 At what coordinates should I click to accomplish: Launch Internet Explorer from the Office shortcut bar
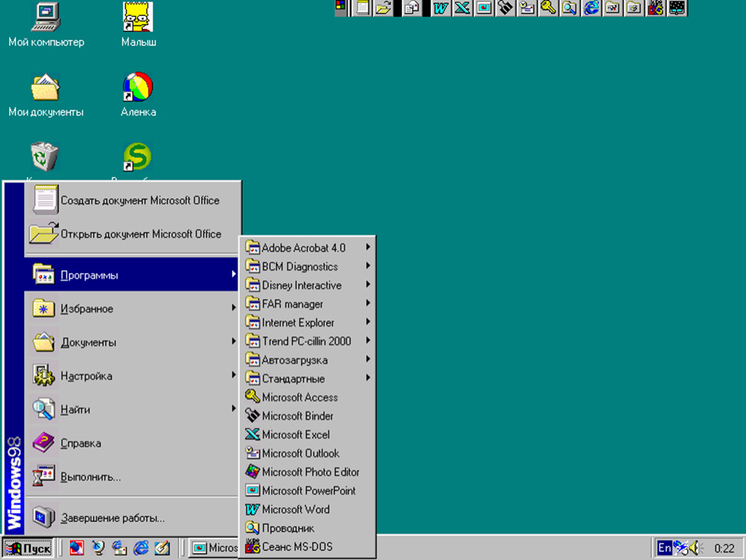click(x=592, y=8)
